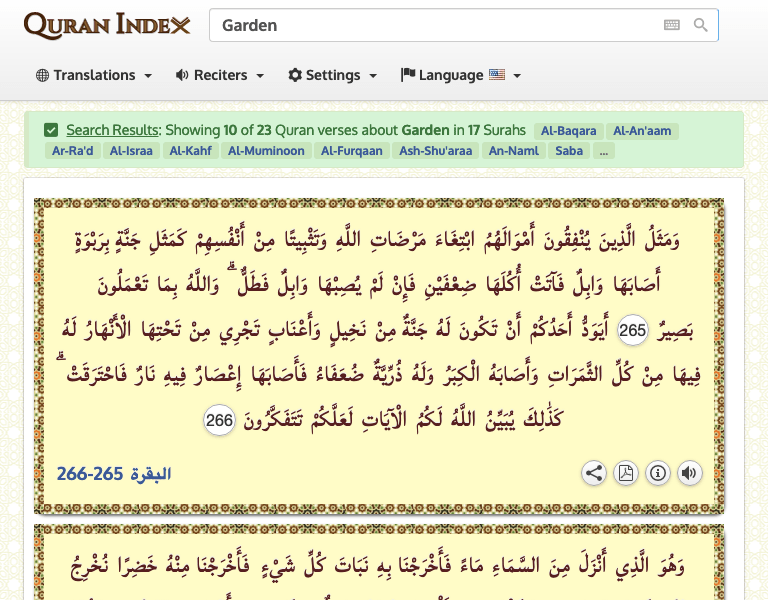Filter results by Al-Israa surah

131,151
